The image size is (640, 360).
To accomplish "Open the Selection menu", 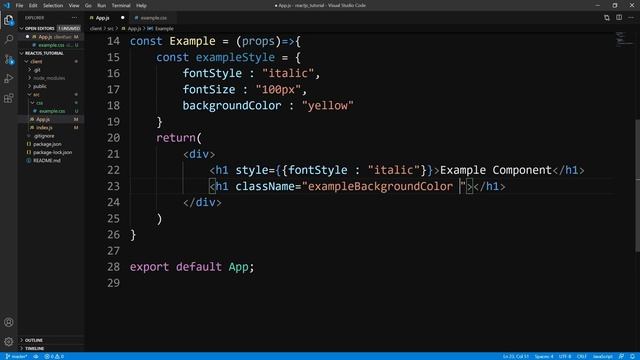I will [53, 5].
